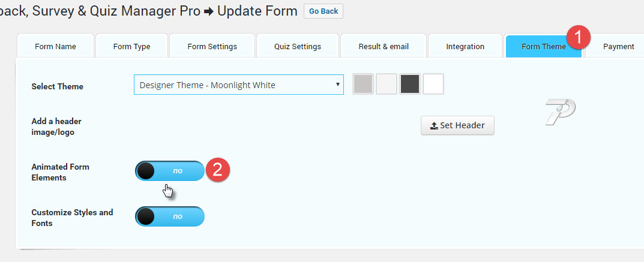644x262 pixels.
Task: Click the header logo preview image
Action: coord(560,112)
